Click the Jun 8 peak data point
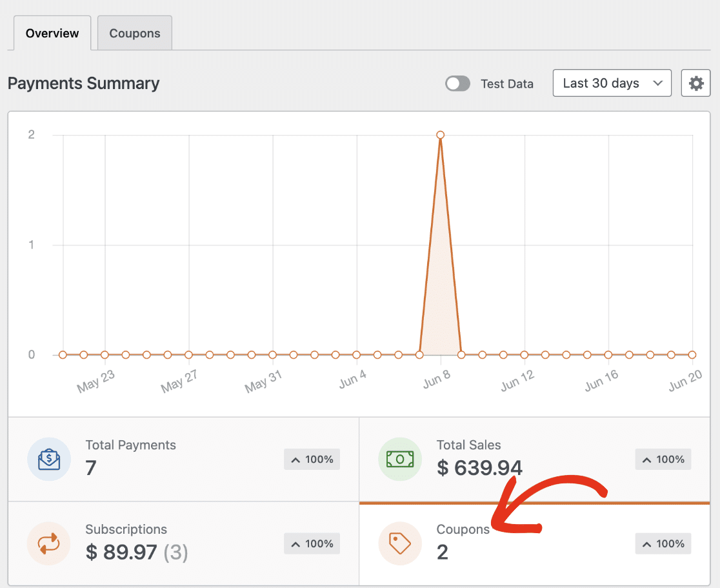The image size is (720, 588). click(x=441, y=135)
